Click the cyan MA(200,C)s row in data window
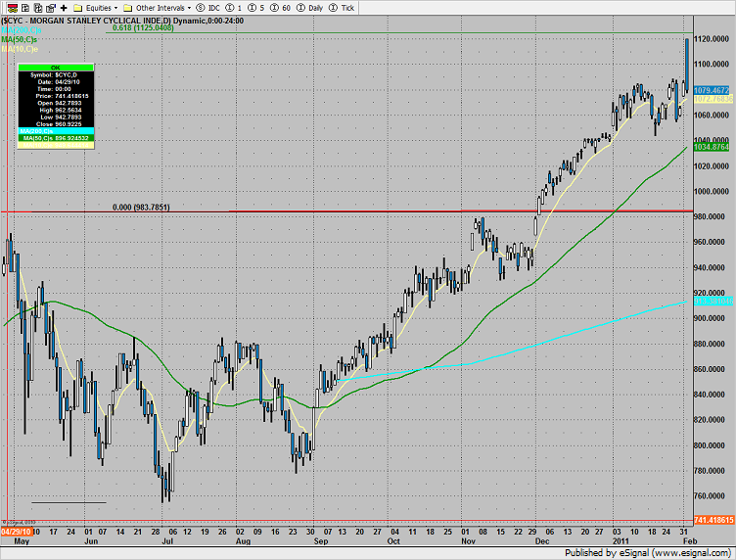 click(56, 131)
